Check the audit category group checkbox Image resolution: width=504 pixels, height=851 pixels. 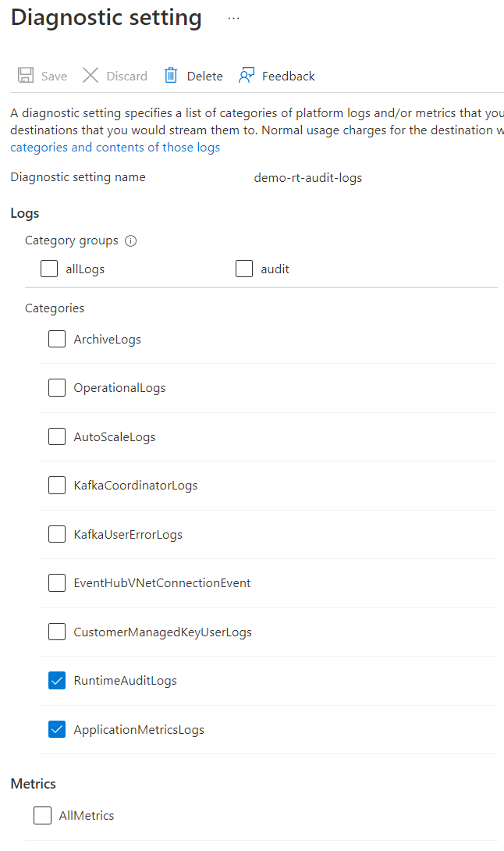pos(244,269)
